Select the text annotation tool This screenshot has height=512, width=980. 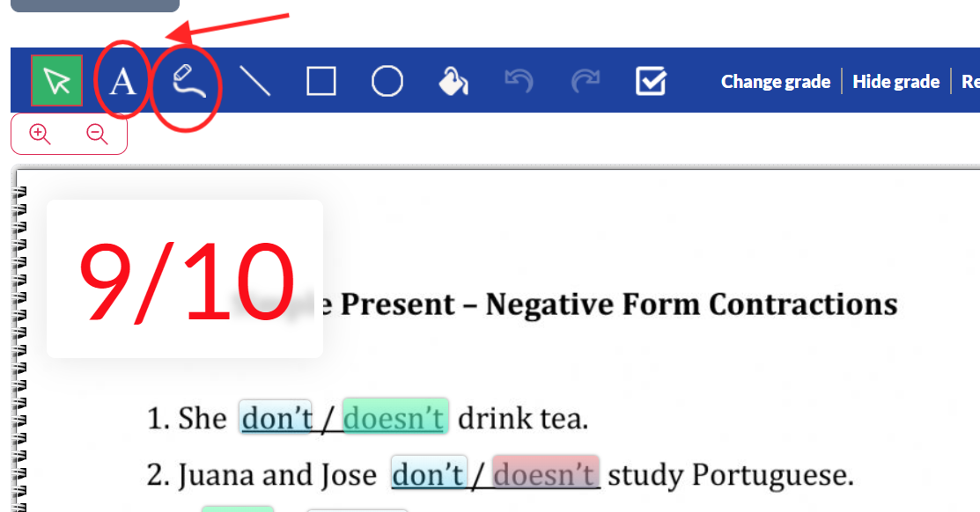122,82
